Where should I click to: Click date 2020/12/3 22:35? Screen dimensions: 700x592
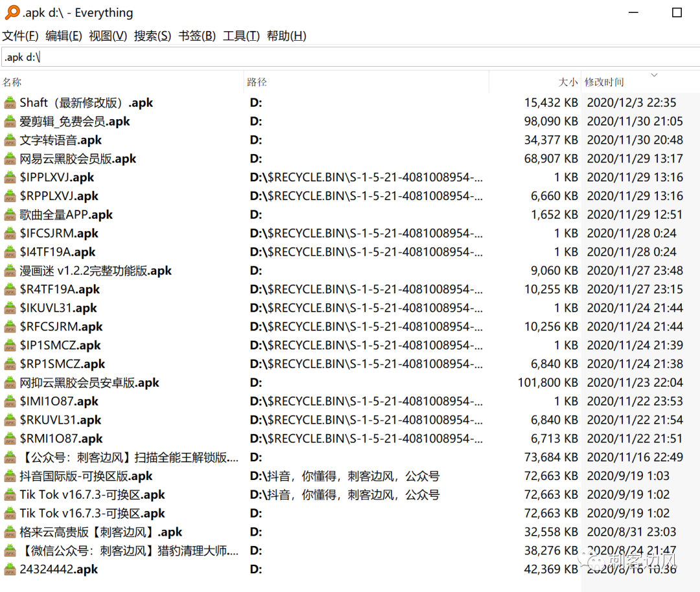tap(631, 103)
